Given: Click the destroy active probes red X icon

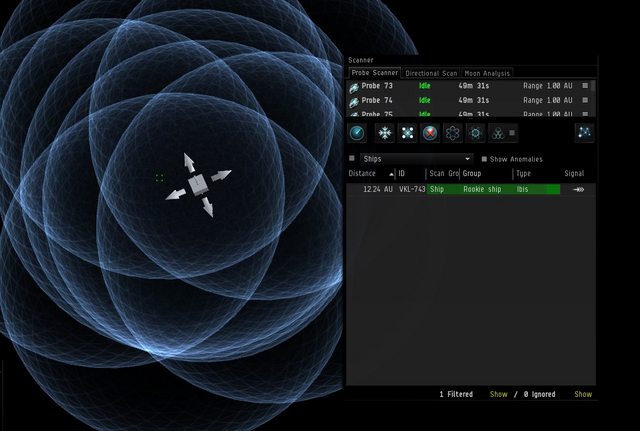Looking at the screenshot, I should (x=430, y=133).
